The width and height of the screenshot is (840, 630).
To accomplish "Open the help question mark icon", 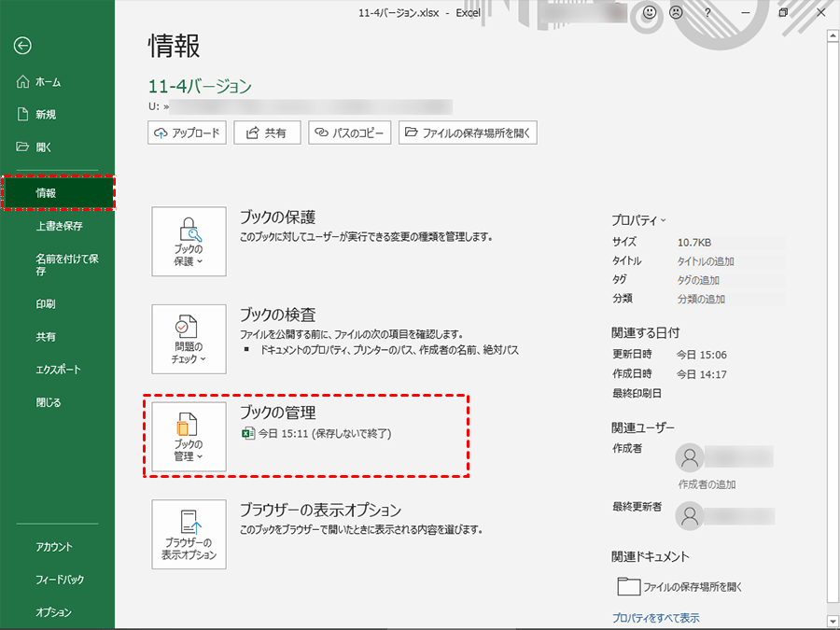I will tap(707, 13).
